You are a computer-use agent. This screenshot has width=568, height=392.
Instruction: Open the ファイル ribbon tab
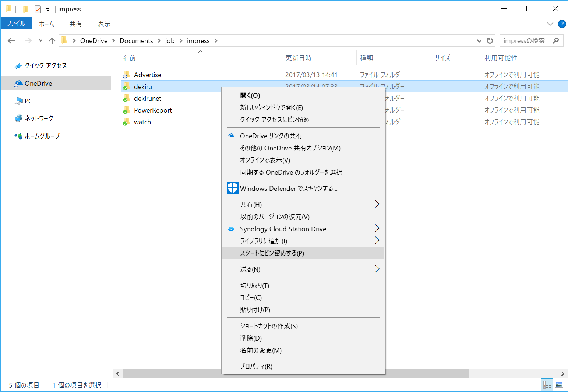pyautogui.click(x=16, y=24)
